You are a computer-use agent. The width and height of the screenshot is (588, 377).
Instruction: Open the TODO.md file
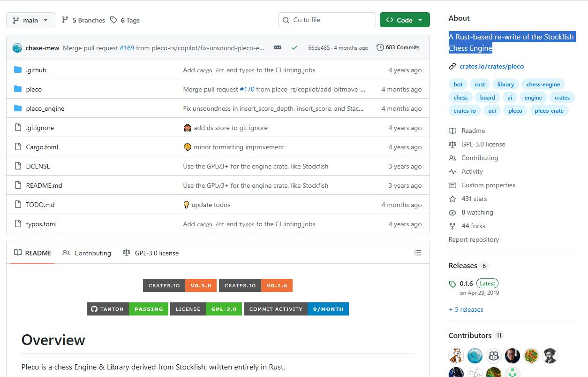40,205
